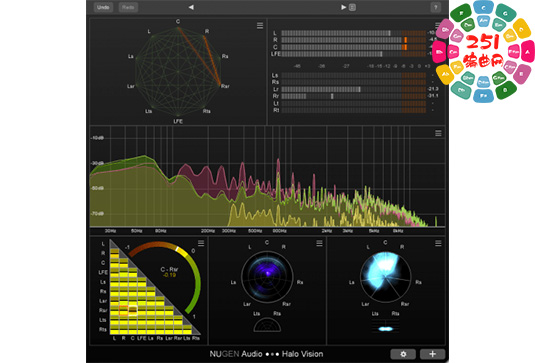Image resolution: width=535 pixels, height=363 pixels.
Task: Click the NUGEN Audio Halo Vision title
Action: coord(266,354)
